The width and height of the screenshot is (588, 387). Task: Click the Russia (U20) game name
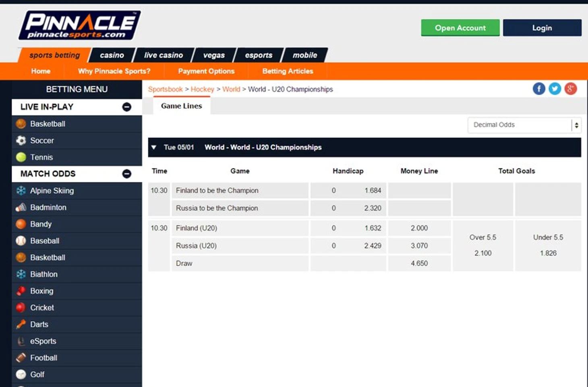pyautogui.click(x=196, y=246)
